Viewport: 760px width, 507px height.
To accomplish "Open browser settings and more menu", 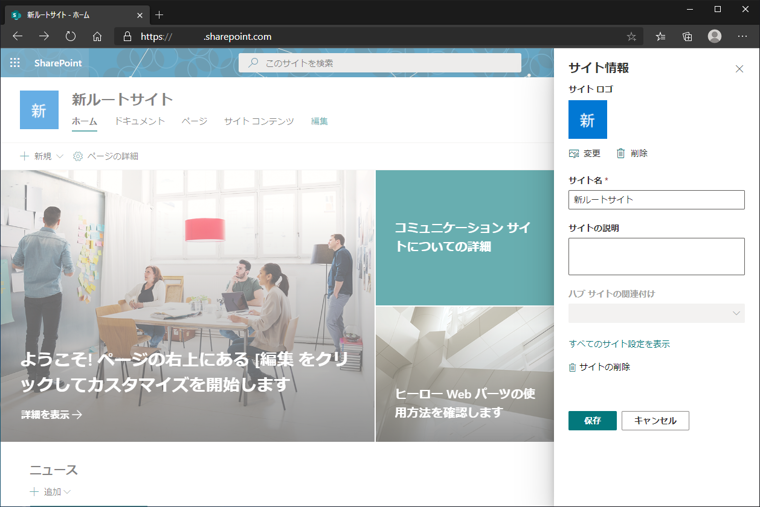I will pyautogui.click(x=742, y=36).
